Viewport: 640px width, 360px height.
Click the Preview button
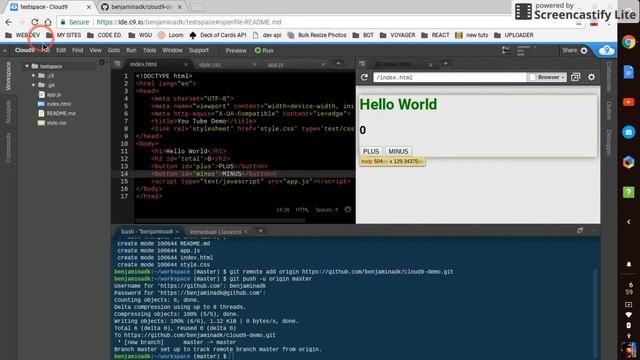[x=236, y=51]
